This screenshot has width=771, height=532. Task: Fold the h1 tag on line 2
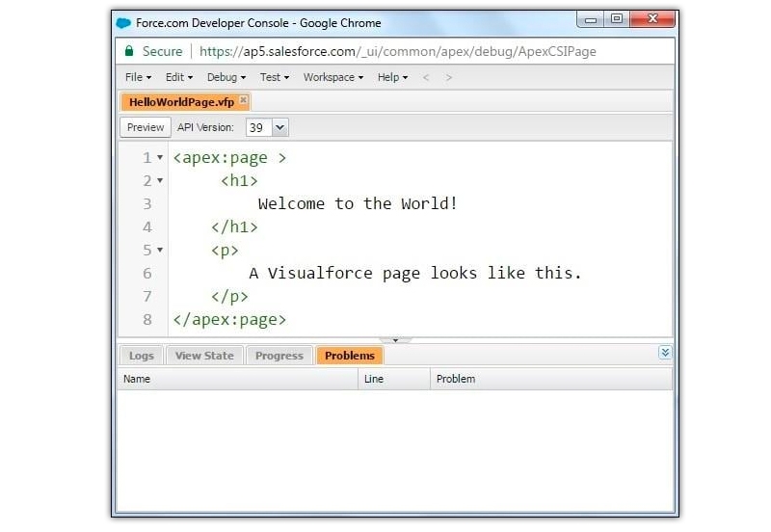[x=160, y=180]
